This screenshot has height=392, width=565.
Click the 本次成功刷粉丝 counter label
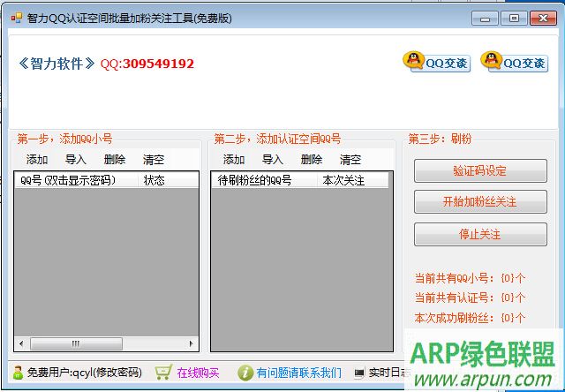coord(470,318)
